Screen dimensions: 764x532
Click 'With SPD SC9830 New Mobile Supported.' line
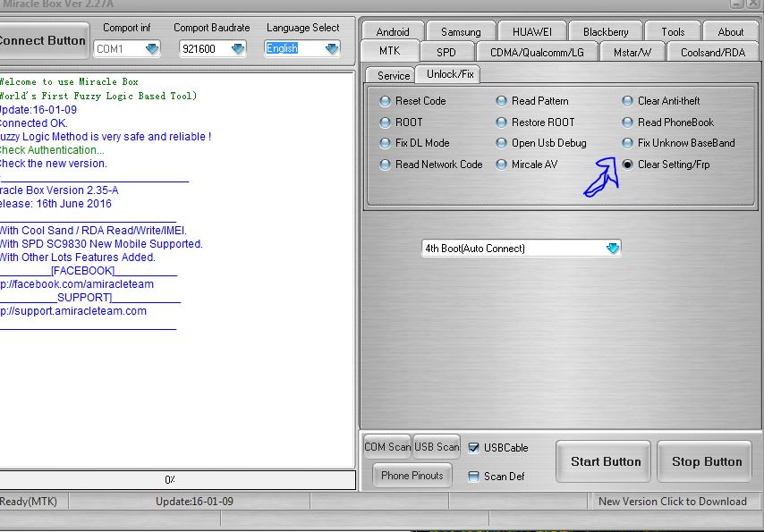point(101,243)
